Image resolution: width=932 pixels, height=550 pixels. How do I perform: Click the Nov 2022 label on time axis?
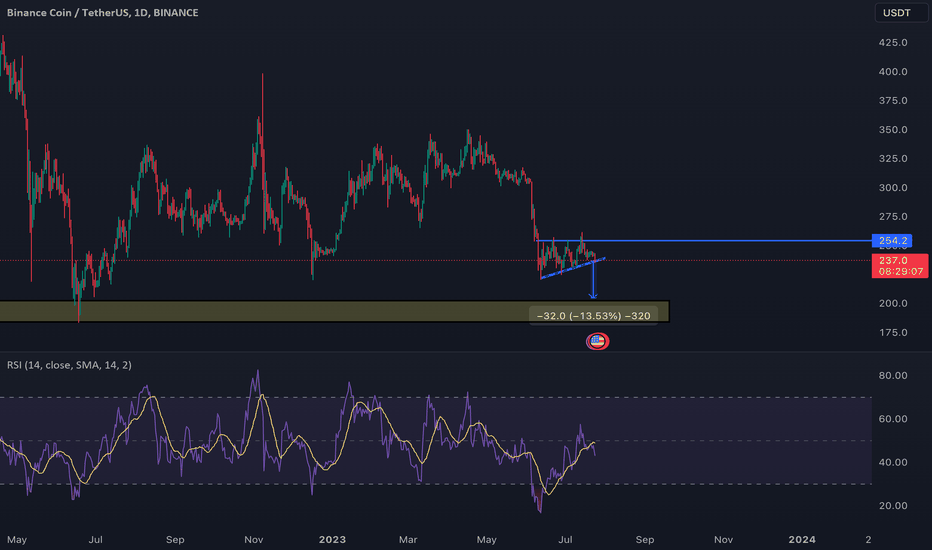coord(254,540)
